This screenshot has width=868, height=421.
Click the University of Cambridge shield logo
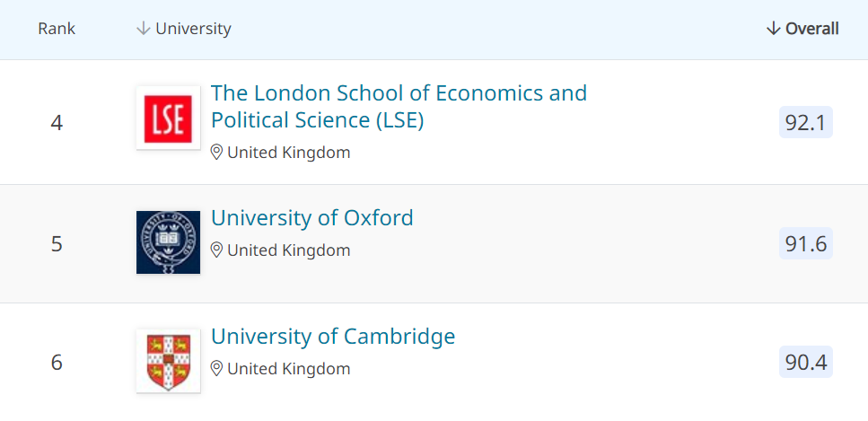pos(168,361)
